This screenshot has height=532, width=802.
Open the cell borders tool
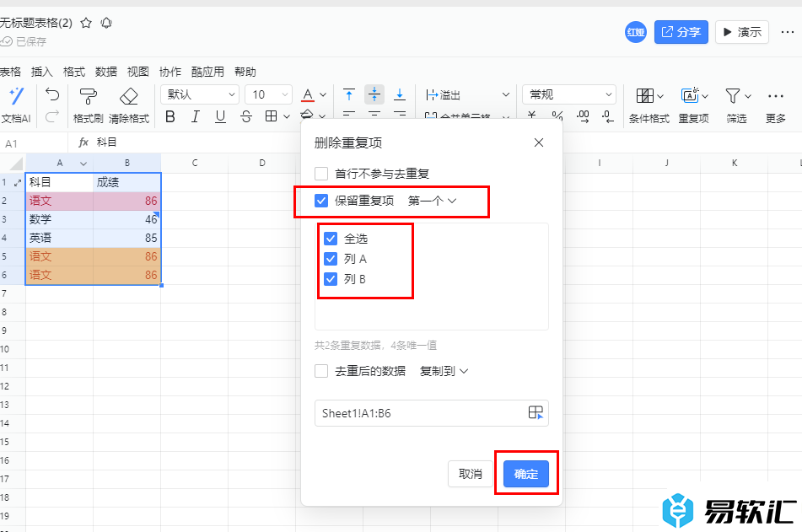pos(271,116)
